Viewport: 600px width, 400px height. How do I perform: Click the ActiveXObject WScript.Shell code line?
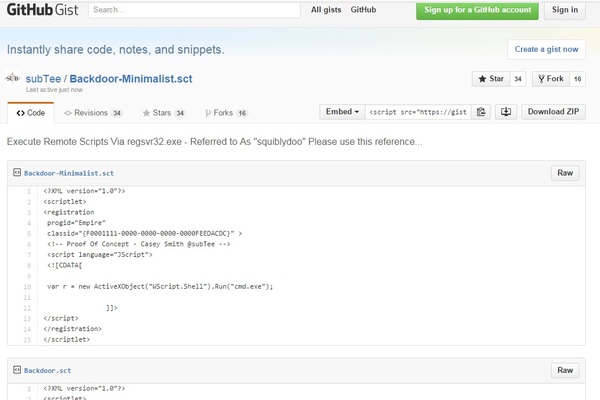coord(160,287)
